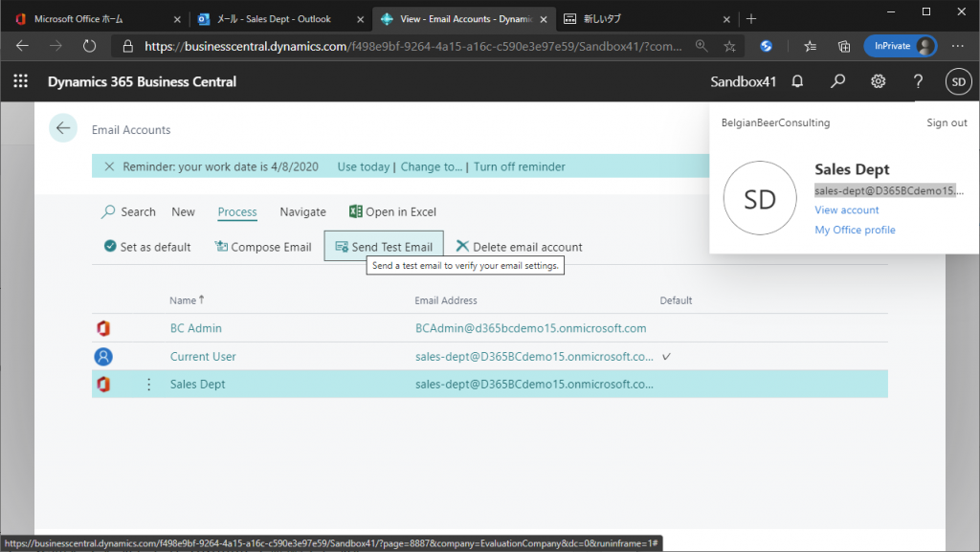Click the browser zoom magnifier icon
The width and height of the screenshot is (980, 552).
(702, 46)
